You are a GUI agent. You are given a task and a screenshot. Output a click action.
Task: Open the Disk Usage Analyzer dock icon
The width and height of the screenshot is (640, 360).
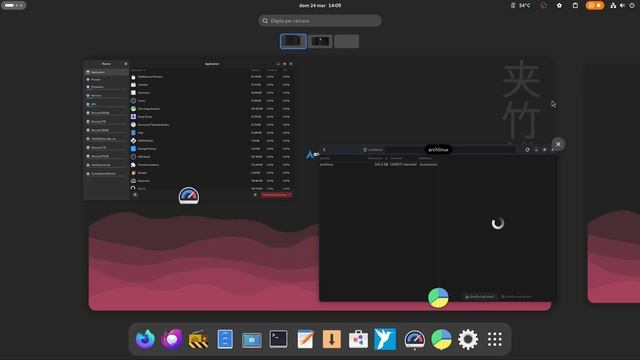(441, 339)
